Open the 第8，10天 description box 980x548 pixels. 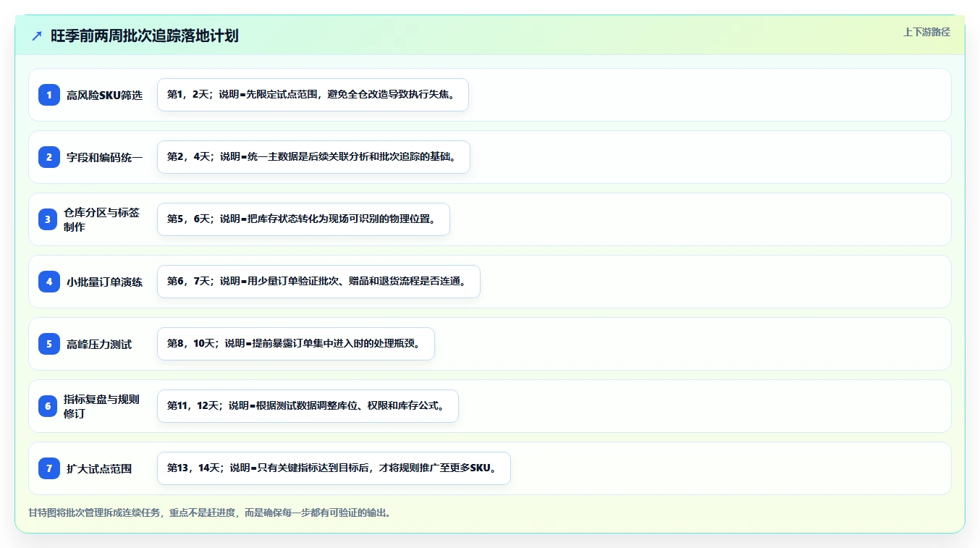point(296,344)
